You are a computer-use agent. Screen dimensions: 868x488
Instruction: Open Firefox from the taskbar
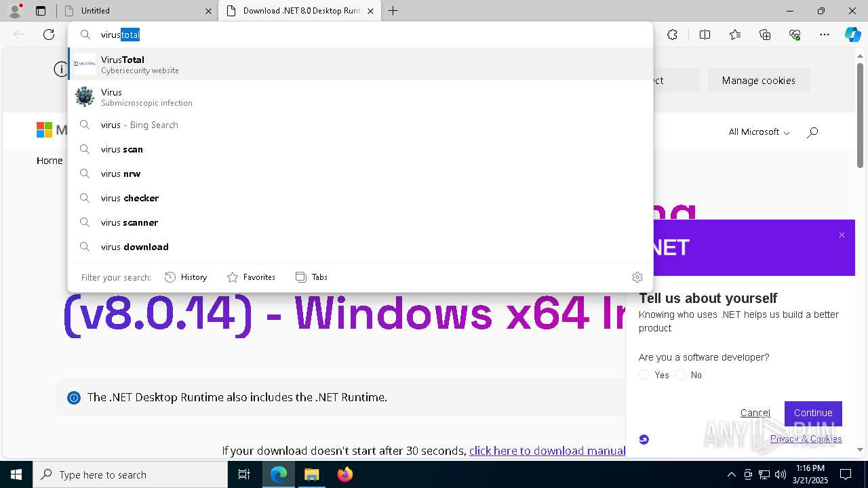(x=344, y=474)
